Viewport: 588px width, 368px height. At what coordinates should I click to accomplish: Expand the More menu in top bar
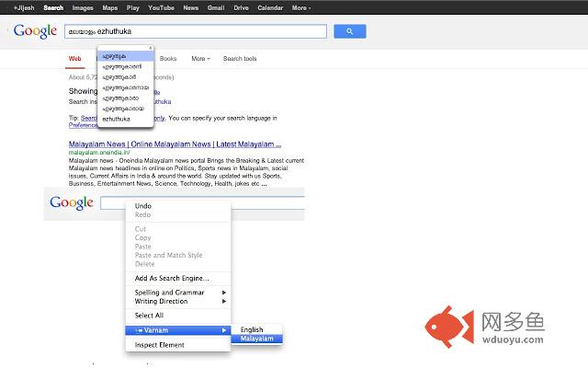(301, 8)
